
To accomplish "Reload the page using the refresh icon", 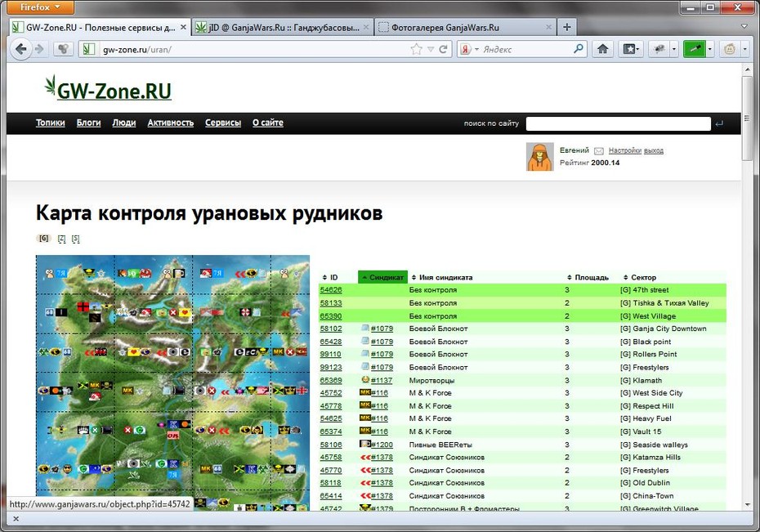I will pyautogui.click(x=443, y=49).
